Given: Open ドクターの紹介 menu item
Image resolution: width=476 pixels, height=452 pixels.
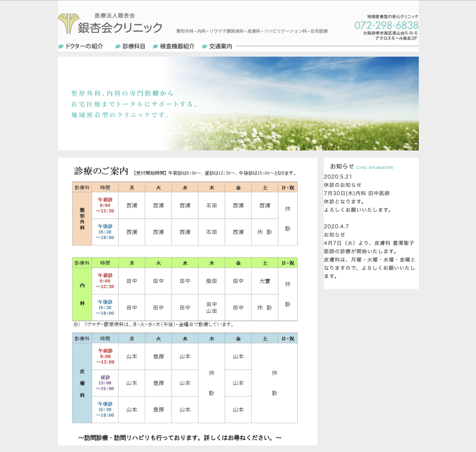Looking at the screenshot, I should coord(84,46).
